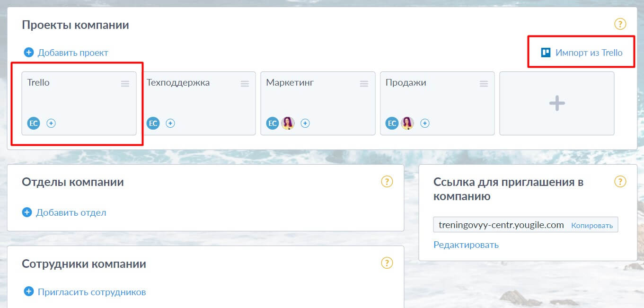Click Редактировать under invitation link
This screenshot has width=644, height=308.
[466, 245]
